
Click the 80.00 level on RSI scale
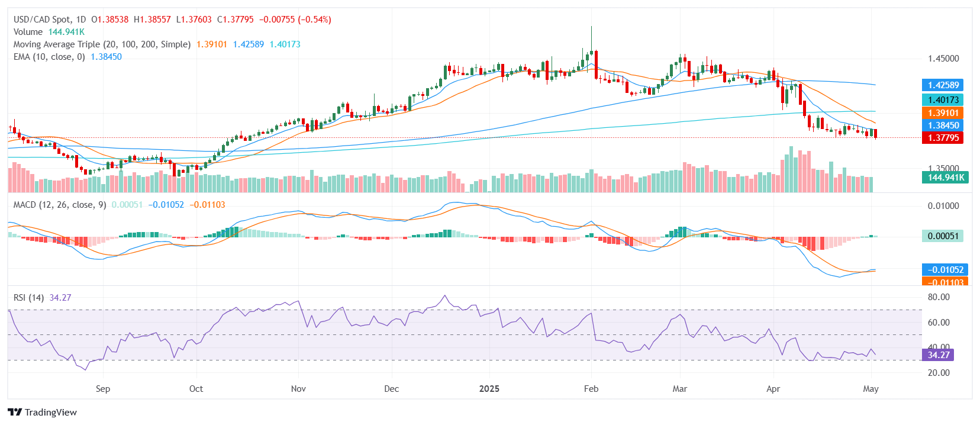[x=939, y=297]
